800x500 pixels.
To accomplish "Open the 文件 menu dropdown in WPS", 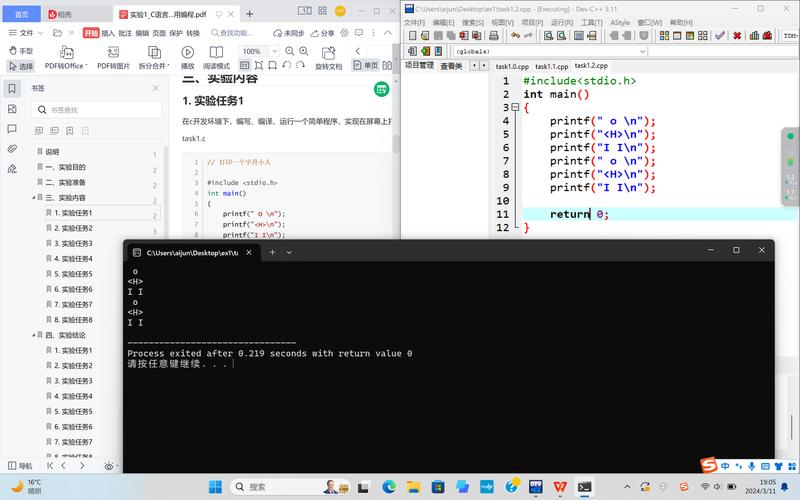I will click(26, 32).
